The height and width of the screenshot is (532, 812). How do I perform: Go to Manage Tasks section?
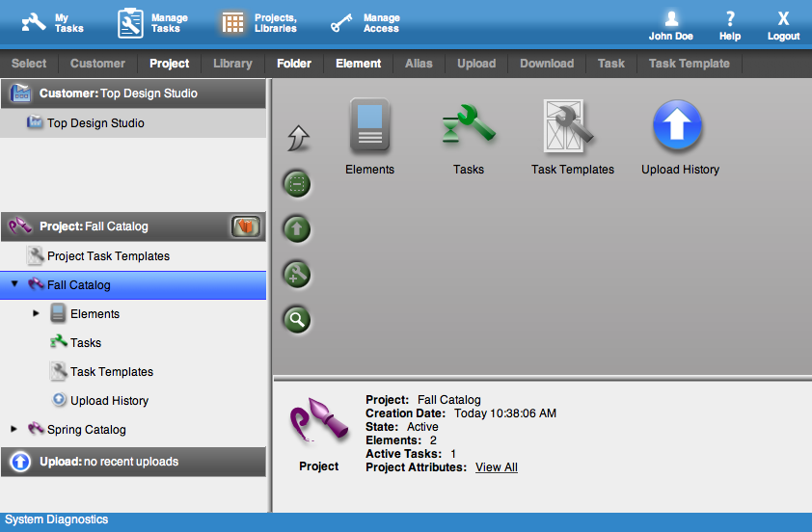tap(152, 23)
